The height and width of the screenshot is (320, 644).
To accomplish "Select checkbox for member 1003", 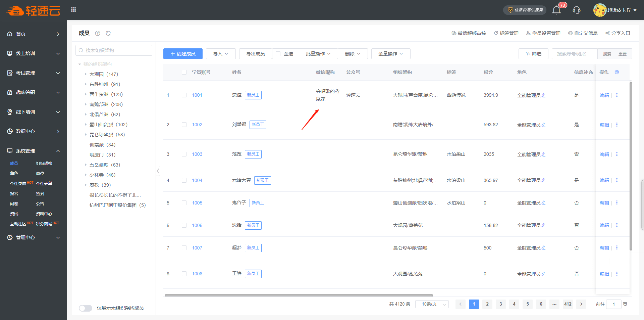I will click(x=184, y=154).
